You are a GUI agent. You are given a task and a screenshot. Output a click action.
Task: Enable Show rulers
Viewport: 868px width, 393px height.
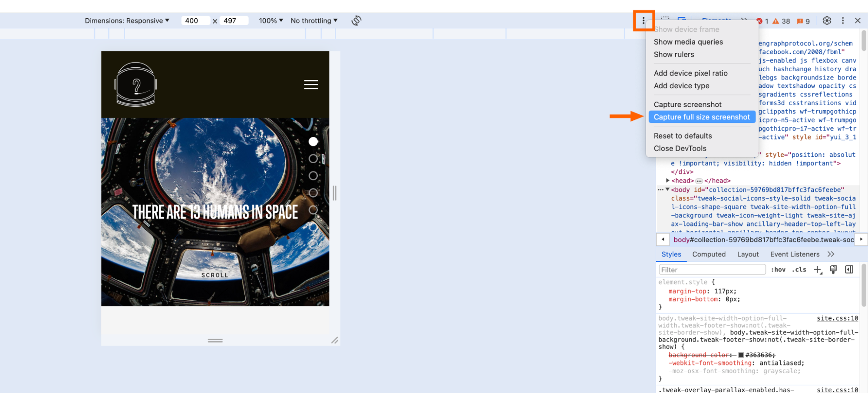tap(674, 54)
